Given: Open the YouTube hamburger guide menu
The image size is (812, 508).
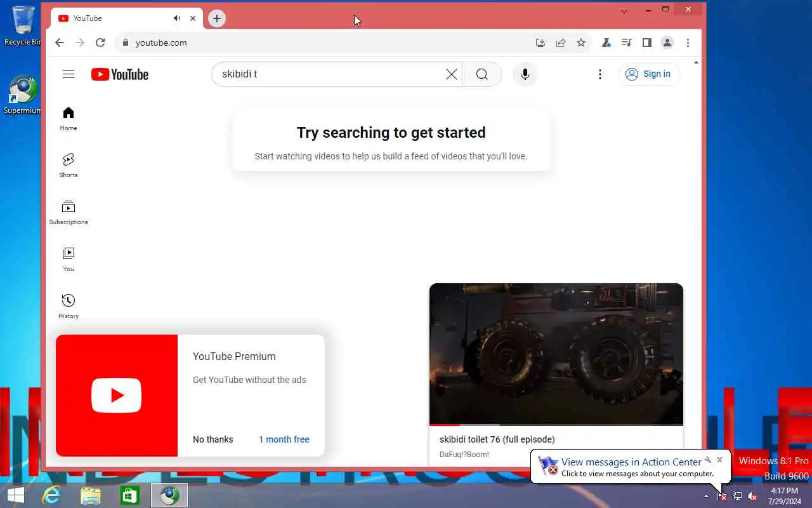Looking at the screenshot, I should point(69,74).
